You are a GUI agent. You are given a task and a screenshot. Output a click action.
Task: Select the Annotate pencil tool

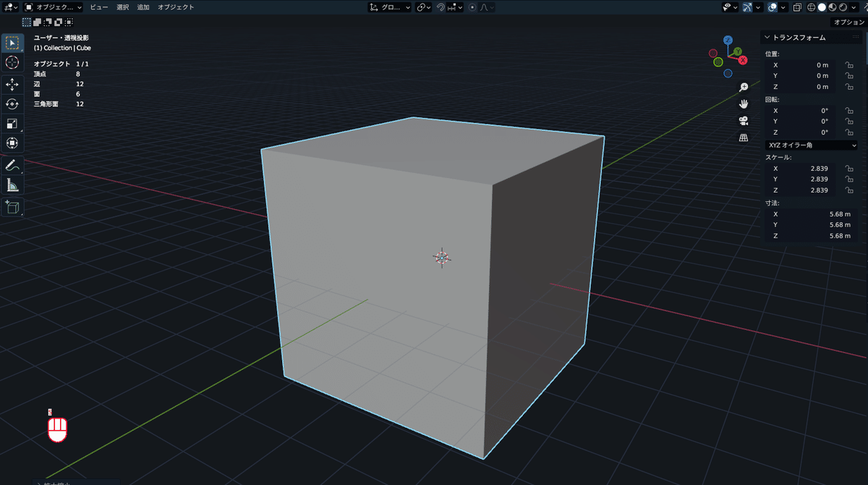pyautogui.click(x=12, y=164)
